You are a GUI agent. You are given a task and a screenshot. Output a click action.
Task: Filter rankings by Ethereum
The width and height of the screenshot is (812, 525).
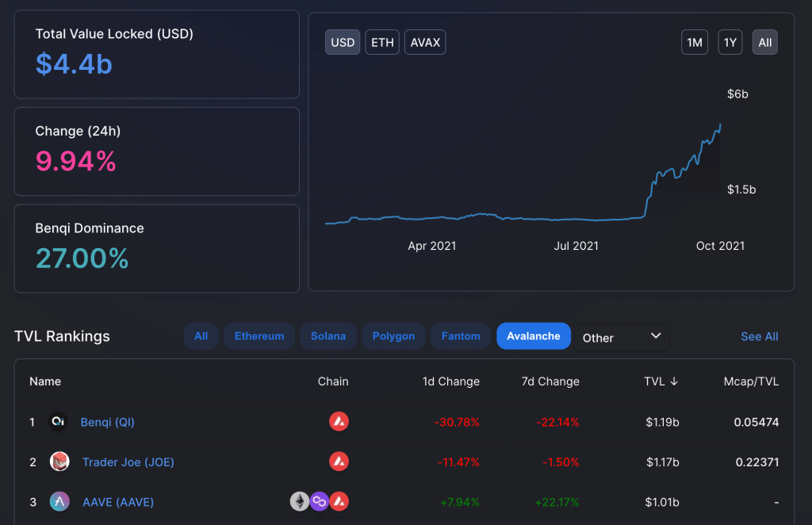259,336
